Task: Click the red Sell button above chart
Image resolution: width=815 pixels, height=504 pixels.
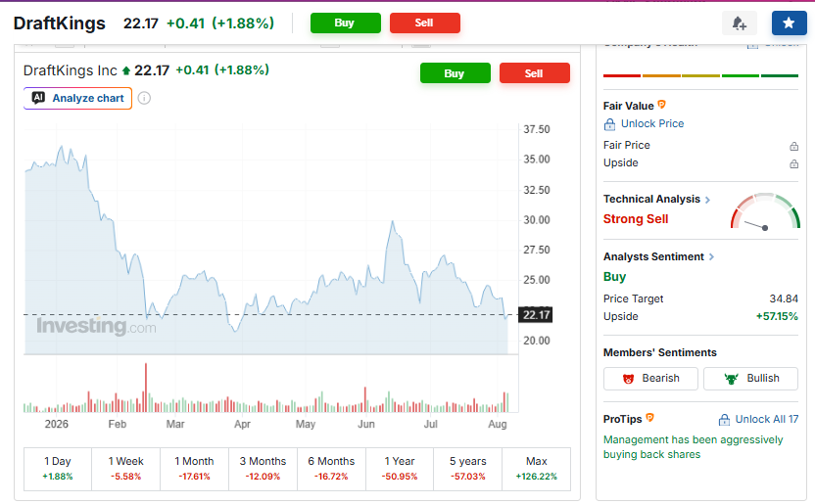Action: point(534,73)
